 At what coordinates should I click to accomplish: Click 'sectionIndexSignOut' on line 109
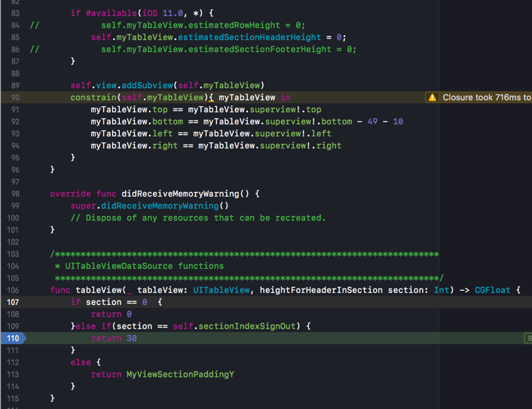pyautogui.click(x=247, y=326)
